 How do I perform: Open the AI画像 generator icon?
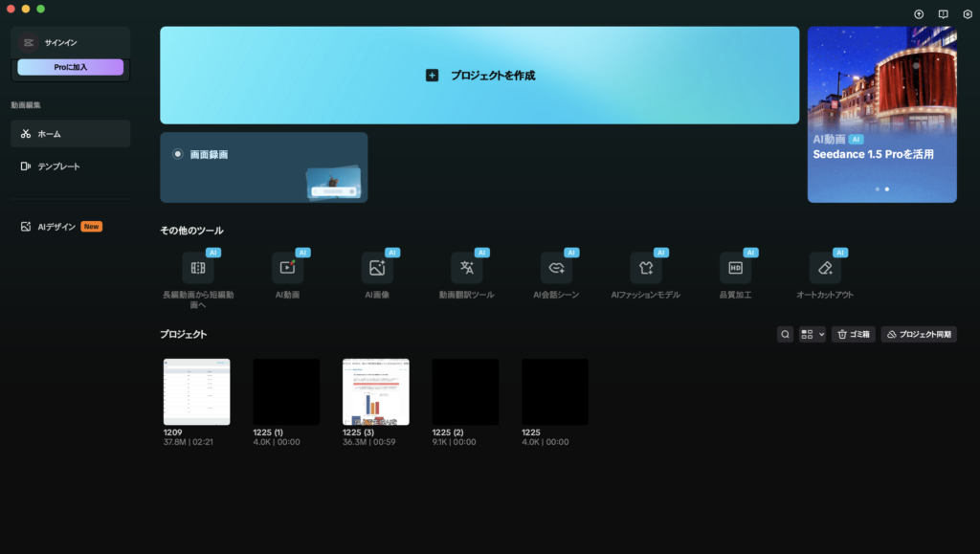377,269
